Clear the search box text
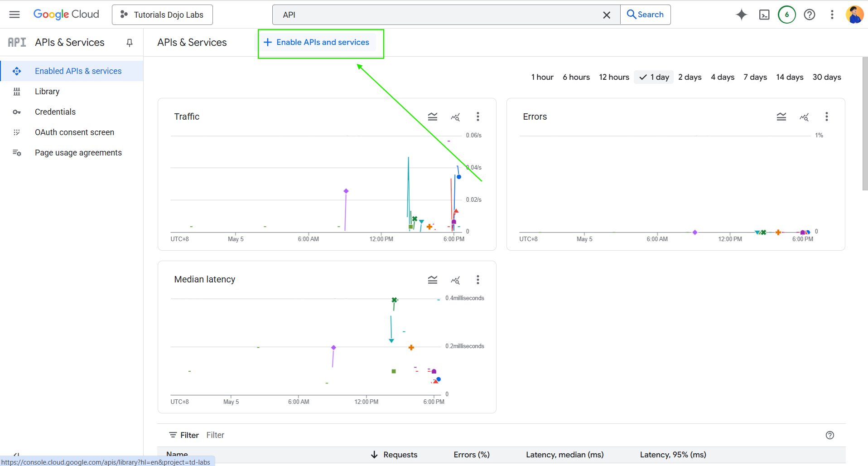This screenshot has height=466, width=868. point(607,15)
